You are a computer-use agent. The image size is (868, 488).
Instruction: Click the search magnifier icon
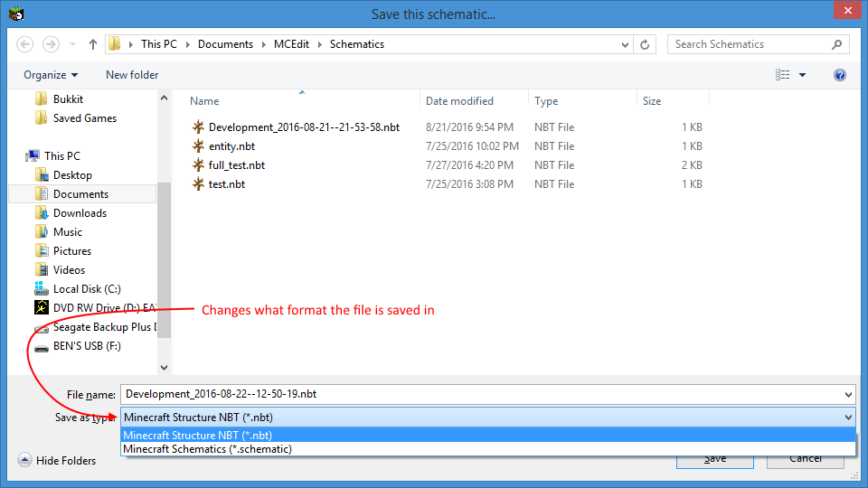coord(837,44)
